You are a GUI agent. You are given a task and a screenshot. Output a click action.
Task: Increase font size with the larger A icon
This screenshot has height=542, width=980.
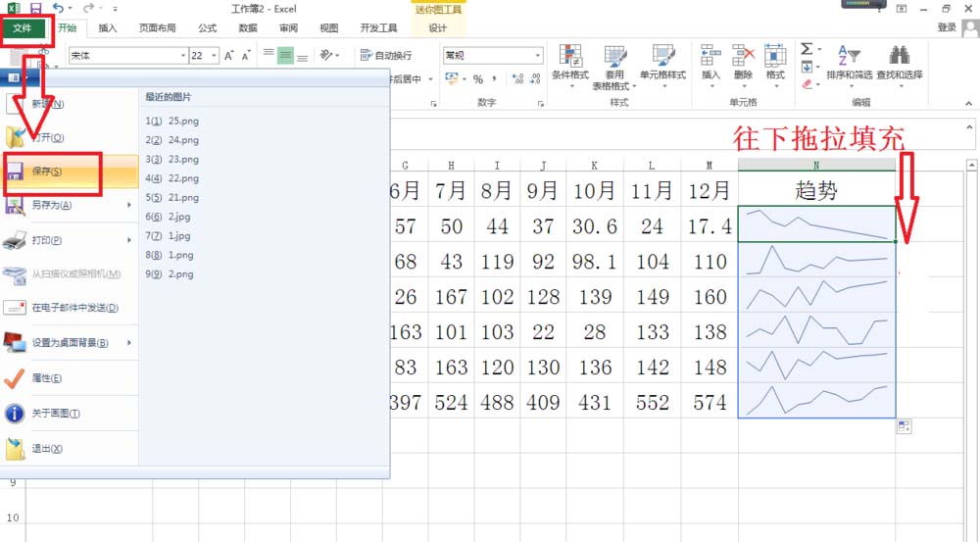pyautogui.click(x=228, y=56)
